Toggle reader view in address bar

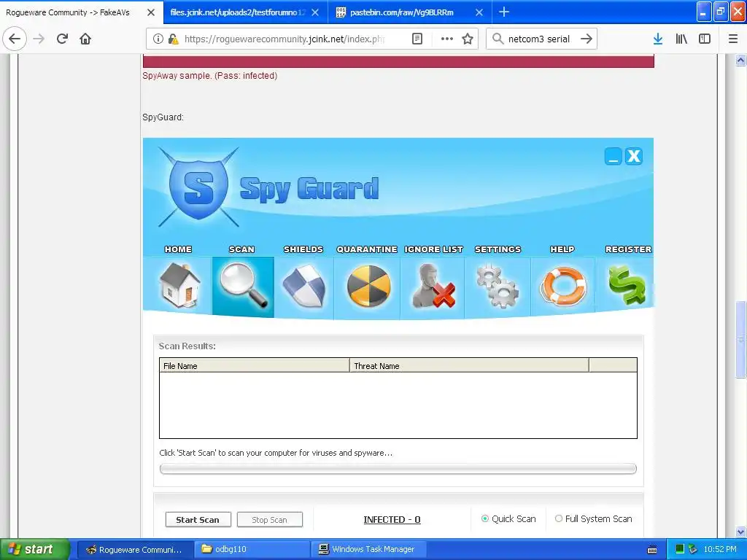pos(417,39)
